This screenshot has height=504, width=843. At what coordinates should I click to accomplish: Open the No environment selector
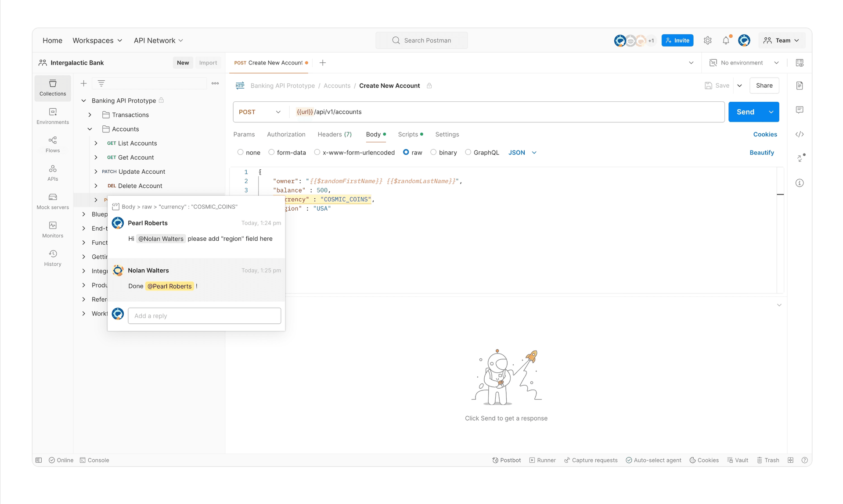744,63
